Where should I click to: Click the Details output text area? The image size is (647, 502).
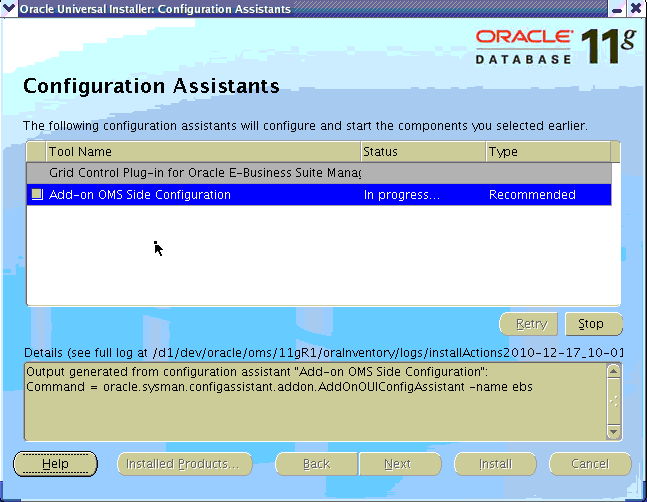pyautogui.click(x=314, y=402)
